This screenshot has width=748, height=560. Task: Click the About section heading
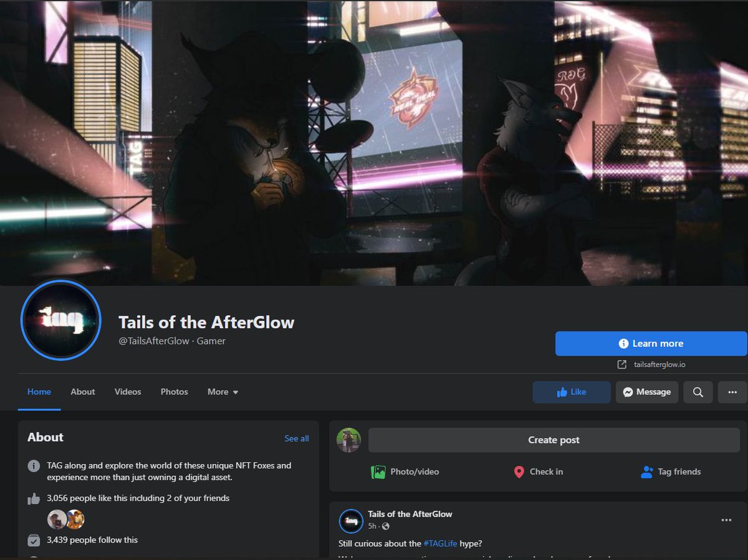tap(46, 437)
